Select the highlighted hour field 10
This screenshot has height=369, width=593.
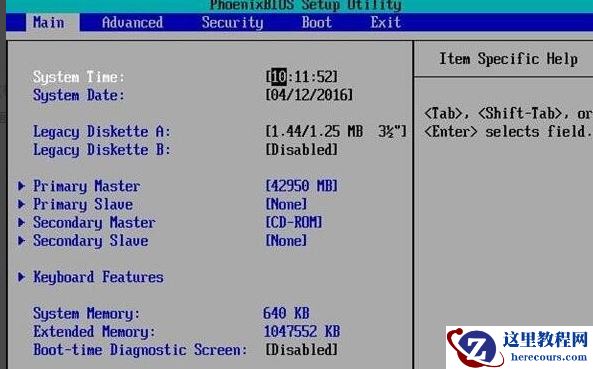(x=279, y=77)
